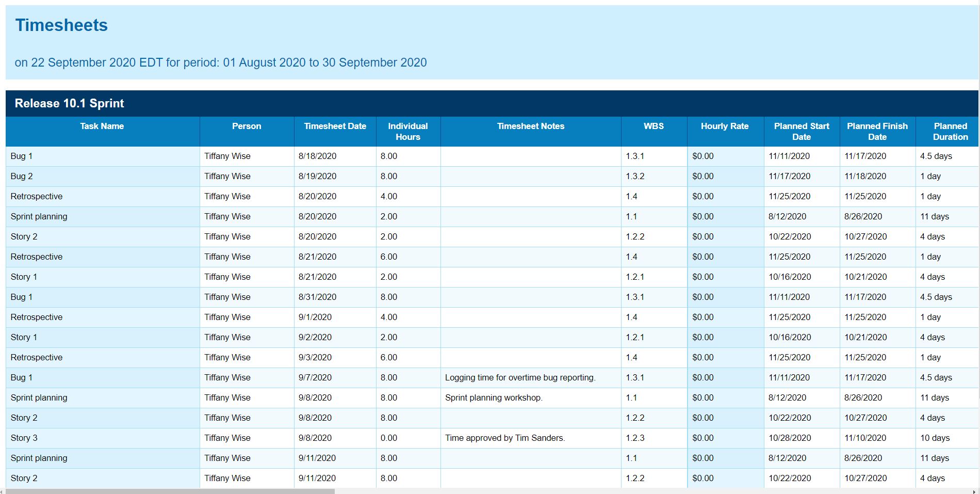This screenshot has height=494, width=980.
Task: Select the report period subtitle text
Action: click(221, 62)
